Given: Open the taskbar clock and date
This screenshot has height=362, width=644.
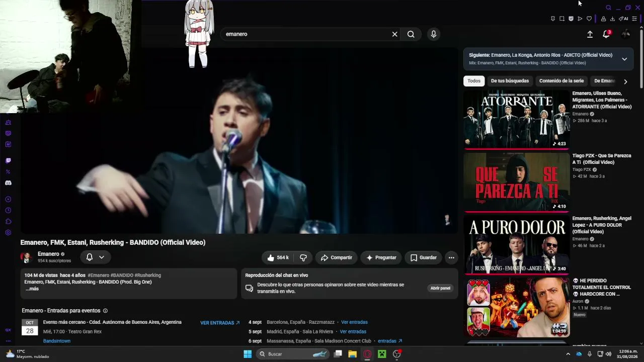Looking at the screenshot, I should pyautogui.click(x=627, y=354).
